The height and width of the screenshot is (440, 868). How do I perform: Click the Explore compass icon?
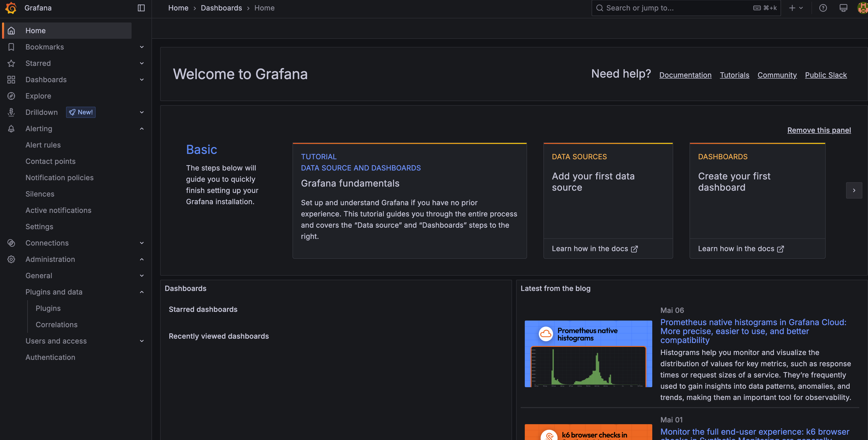(x=11, y=96)
